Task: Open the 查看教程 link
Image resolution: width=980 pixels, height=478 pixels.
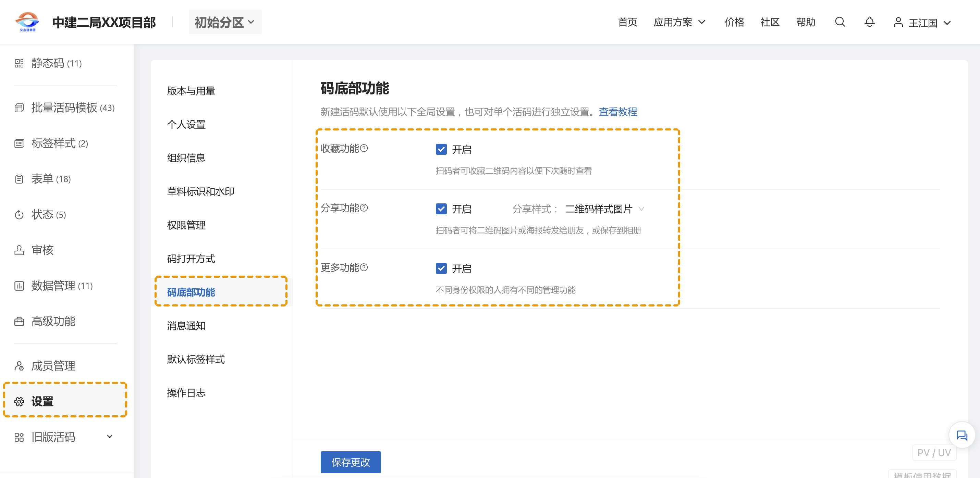Action: (618, 112)
